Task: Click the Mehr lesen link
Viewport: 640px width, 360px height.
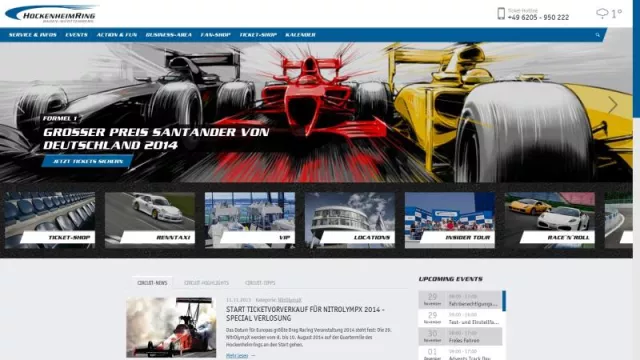Action: click(x=237, y=356)
